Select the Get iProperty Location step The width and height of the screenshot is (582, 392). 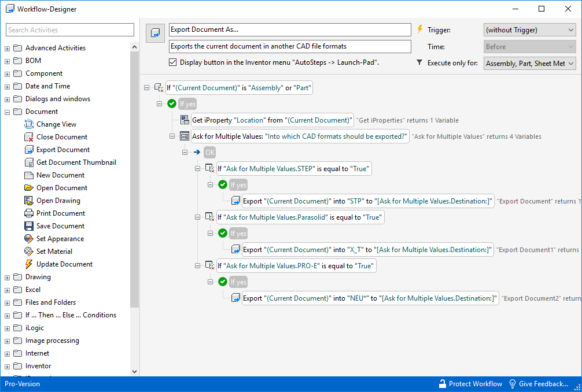click(272, 120)
